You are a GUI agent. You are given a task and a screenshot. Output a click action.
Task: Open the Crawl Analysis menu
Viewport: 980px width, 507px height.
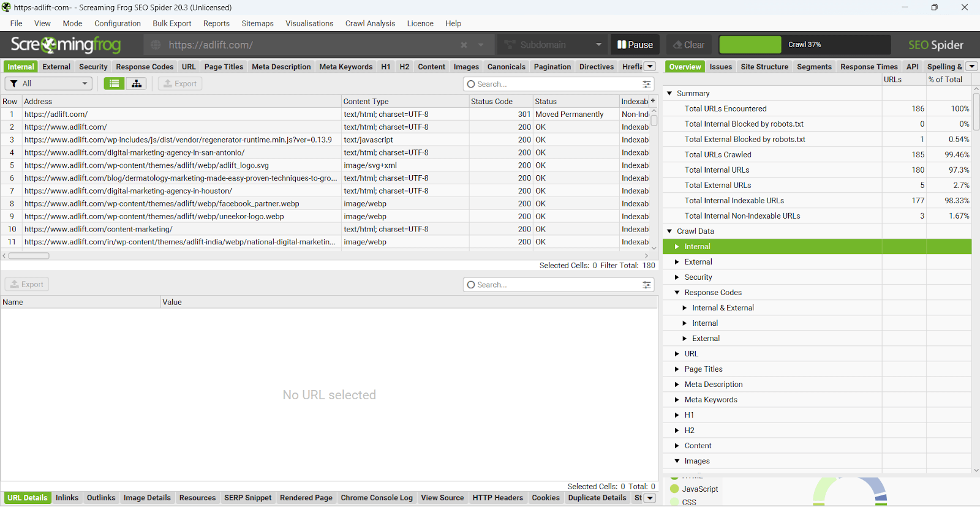(370, 23)
